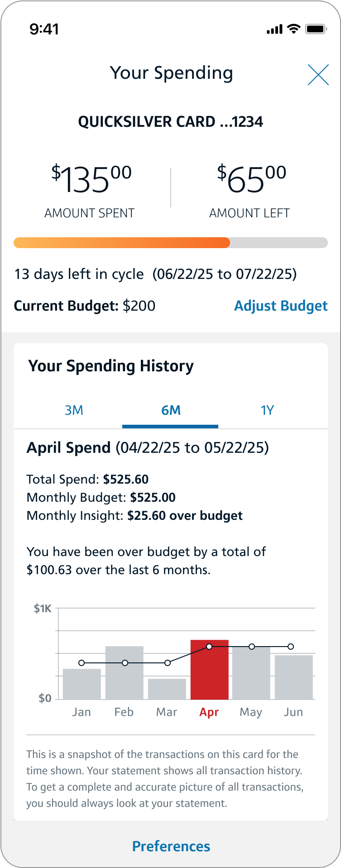This screenshot has width=341, height=868.
Task: Tap the battery status icon
Action: 316,29
